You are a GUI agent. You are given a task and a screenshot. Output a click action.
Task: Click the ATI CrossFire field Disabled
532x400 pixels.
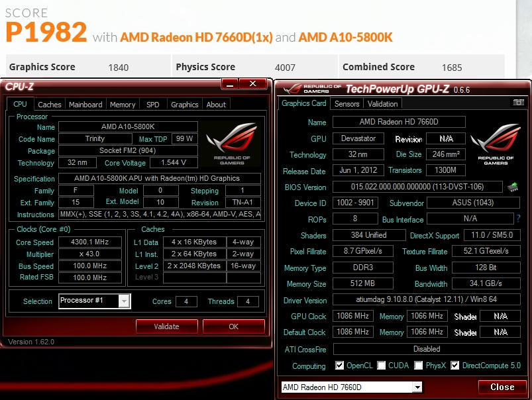pos(427,349)
